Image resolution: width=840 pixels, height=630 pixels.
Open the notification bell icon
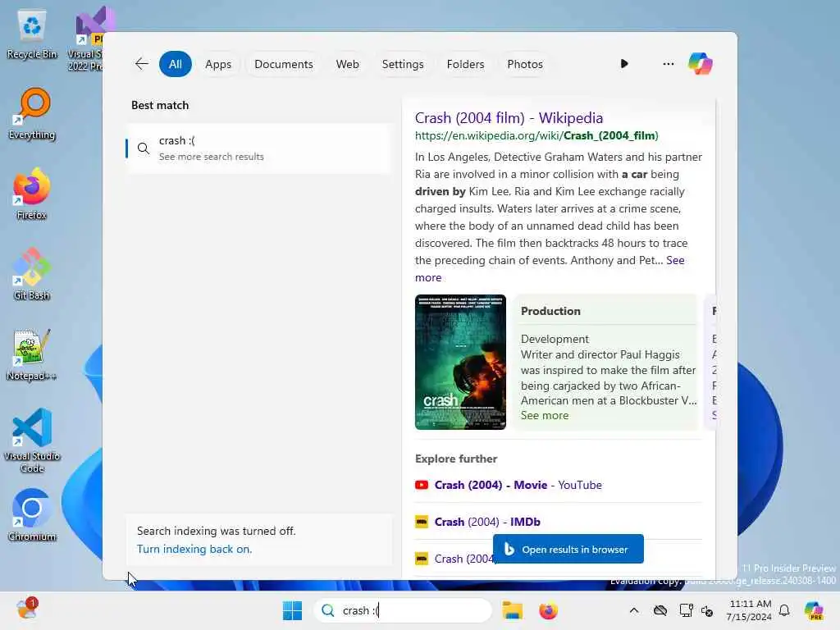tap(784, 610)
